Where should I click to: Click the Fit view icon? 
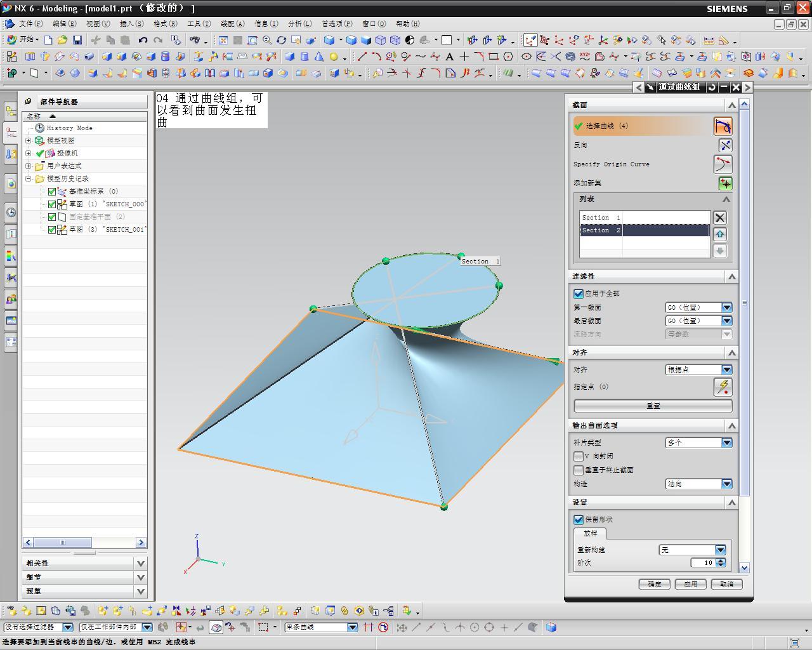point(223,40)
